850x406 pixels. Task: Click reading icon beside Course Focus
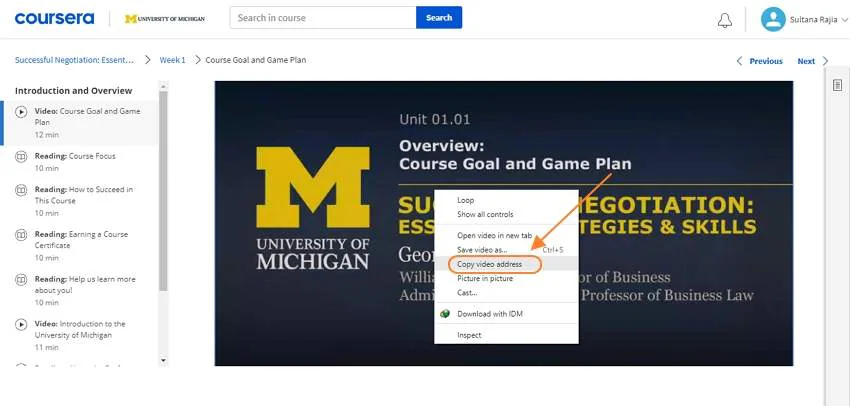click(x=21, y=157)
